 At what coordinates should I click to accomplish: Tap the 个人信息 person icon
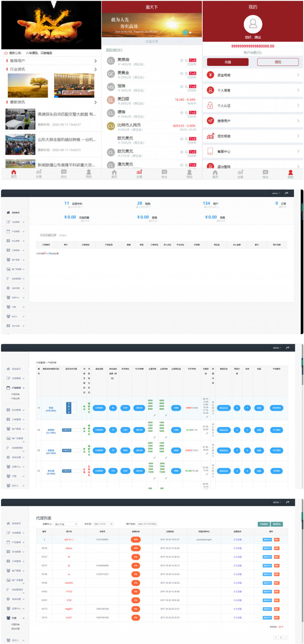210,90
